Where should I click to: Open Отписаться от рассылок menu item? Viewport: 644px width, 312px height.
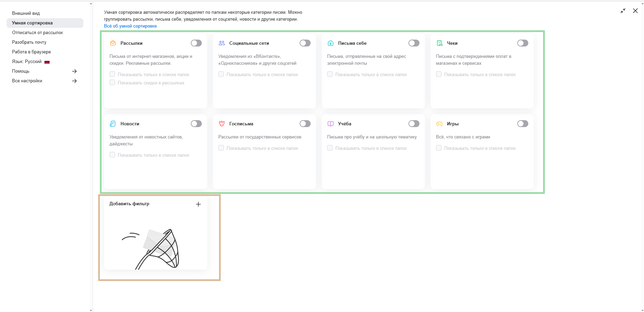(x=38, y=33)
